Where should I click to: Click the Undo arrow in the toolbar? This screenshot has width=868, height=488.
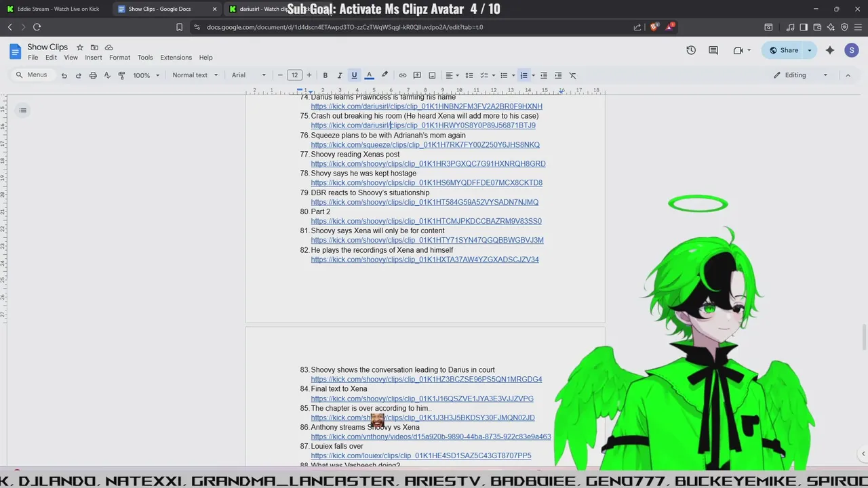(x=64, y=75)
